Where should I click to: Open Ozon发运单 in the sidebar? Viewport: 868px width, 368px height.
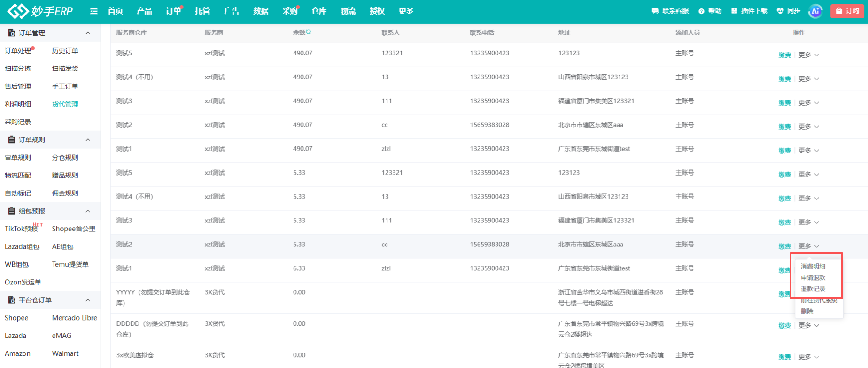[23, 283]
